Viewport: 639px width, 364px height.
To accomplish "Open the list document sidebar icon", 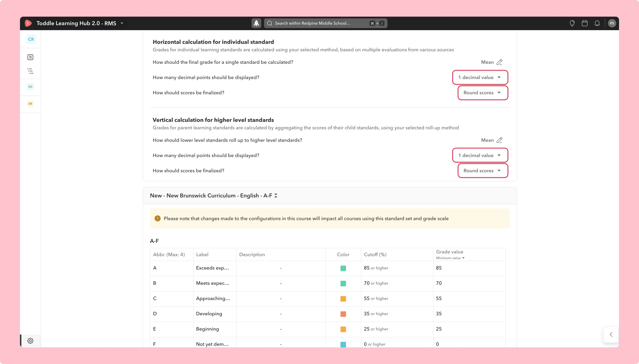I will pyautogui.click(x=30, y=57).
